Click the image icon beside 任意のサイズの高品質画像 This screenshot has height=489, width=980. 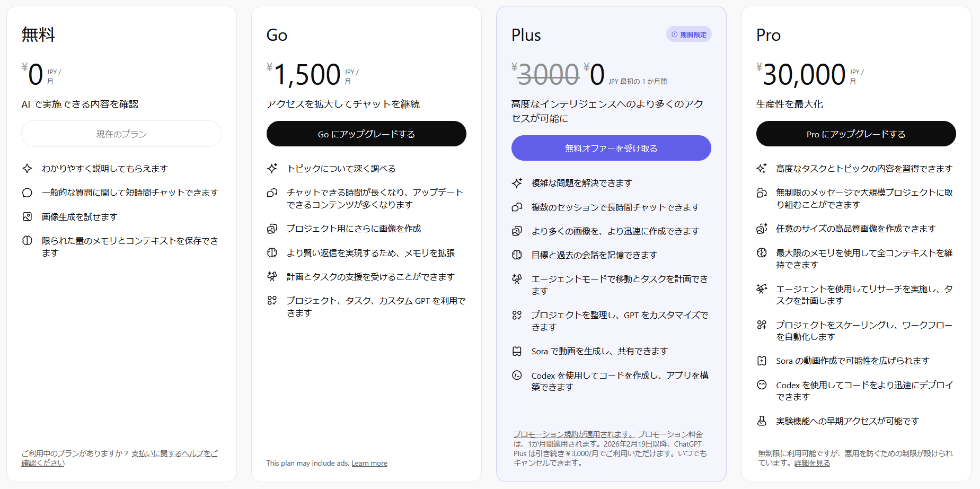point(762,229)
